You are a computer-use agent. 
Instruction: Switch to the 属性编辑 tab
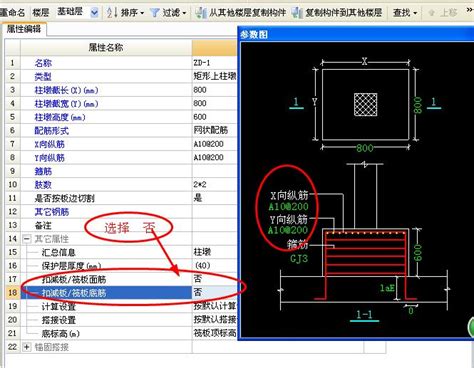[x=24, y=29]
